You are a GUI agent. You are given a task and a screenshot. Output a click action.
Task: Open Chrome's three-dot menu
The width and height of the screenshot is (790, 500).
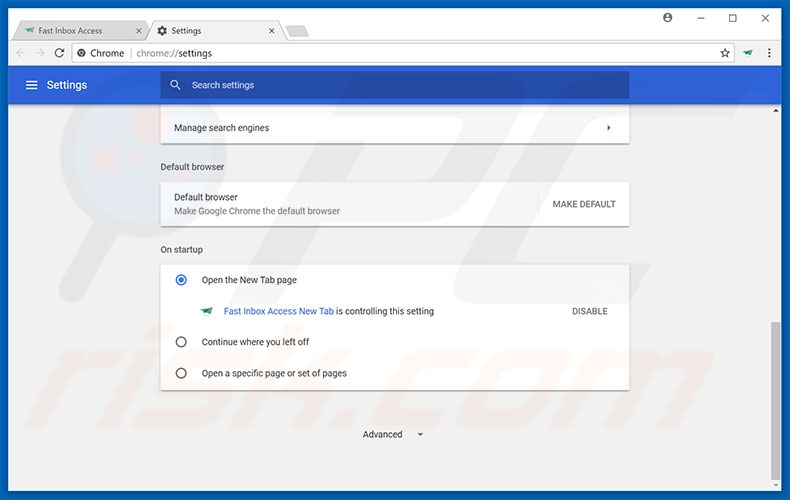point(769,53)
